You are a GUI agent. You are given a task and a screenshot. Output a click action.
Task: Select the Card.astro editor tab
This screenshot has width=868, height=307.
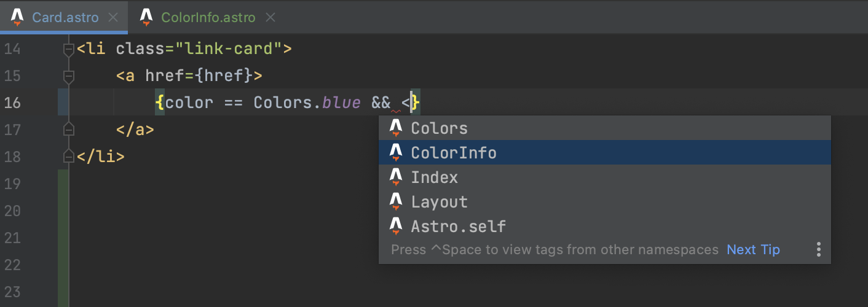(65, 17)
